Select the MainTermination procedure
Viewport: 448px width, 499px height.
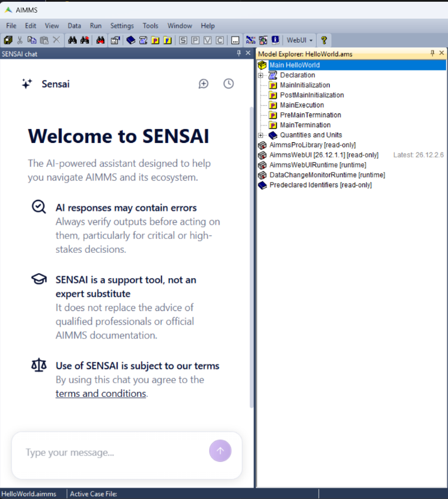click(x=305, y=125)
